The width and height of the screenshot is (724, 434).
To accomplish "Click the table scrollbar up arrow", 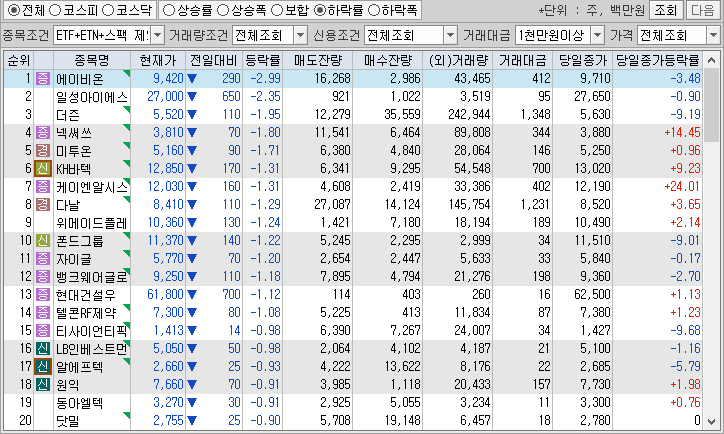I will click(x=712, y=60).
